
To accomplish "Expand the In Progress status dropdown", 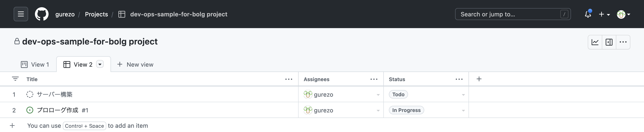I will coord(463,110).
